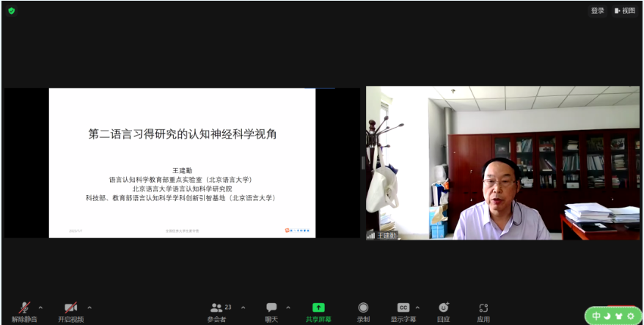Expand the chat options chevron
This screenshot has width=644, height=325.
click(288, 307)
